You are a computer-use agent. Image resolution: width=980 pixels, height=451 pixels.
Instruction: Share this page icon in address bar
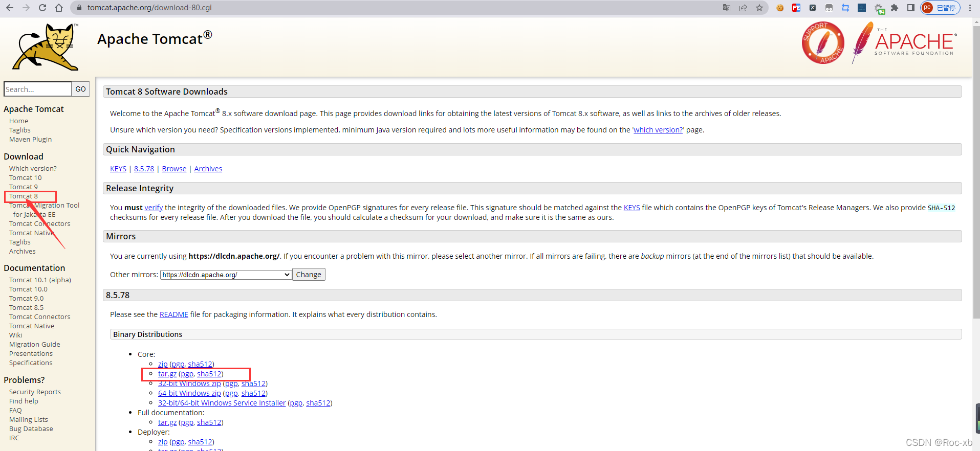743,8
